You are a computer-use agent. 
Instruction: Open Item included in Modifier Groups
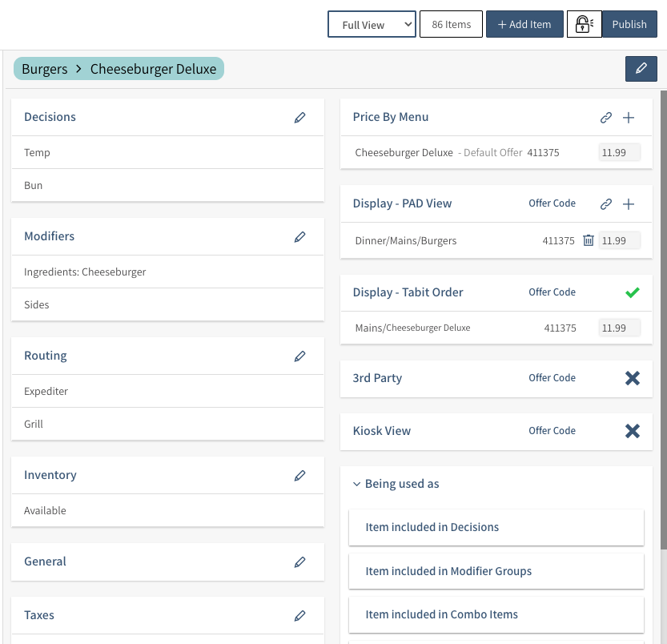coord(496,572)
